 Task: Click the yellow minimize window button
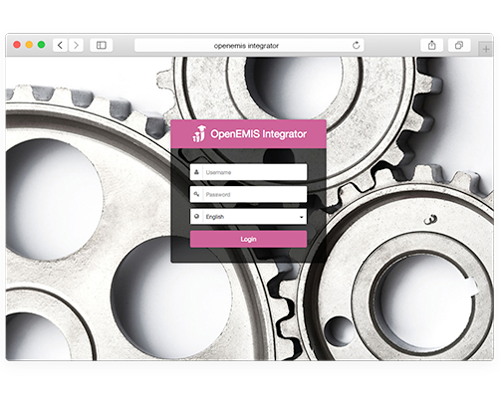pos(29,45)
